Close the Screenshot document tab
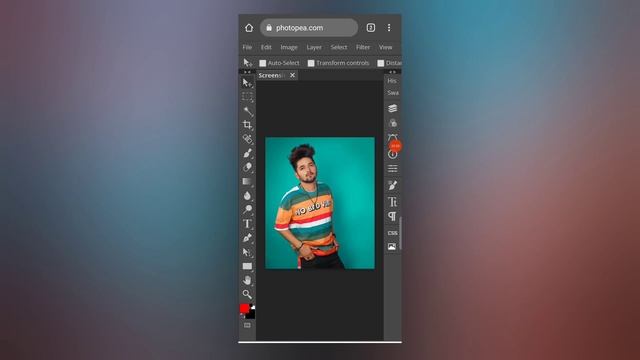 pos(293,76)
